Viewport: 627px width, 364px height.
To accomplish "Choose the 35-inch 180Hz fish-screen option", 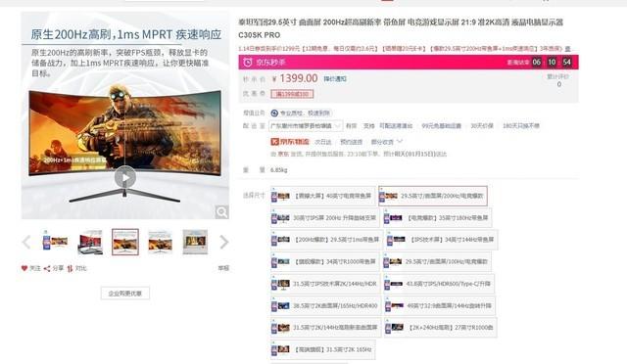I will (438, 218).
